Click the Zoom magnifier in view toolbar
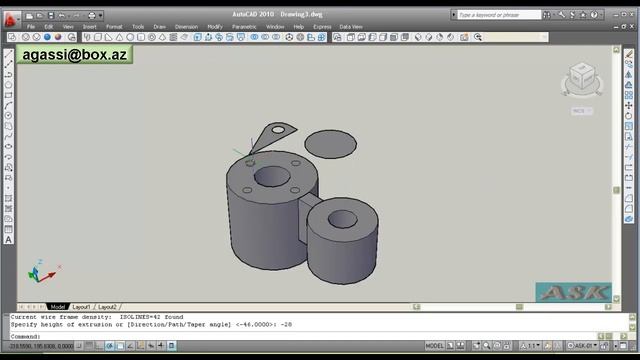 click(478, 37)
